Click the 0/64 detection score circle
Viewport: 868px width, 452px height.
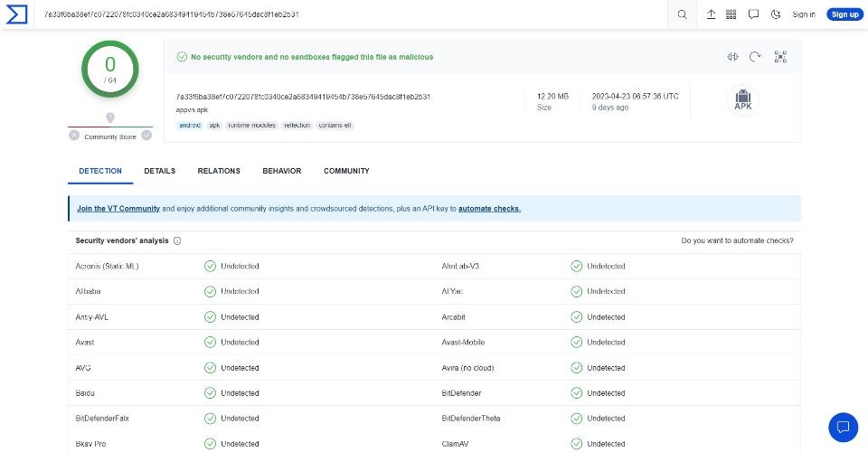pos(110,69)
